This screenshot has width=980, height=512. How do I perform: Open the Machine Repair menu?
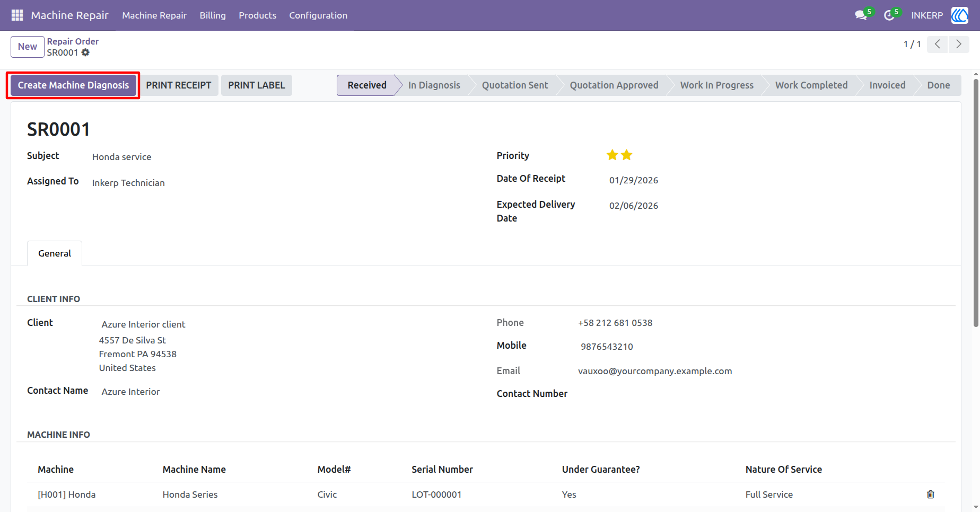[154, 15]
